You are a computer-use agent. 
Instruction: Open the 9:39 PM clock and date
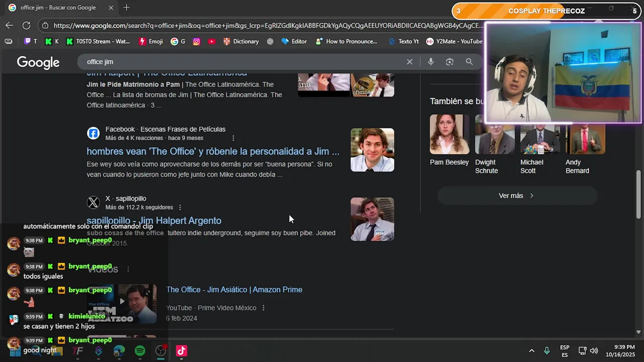pyautogui.click(x=620, y=351)
